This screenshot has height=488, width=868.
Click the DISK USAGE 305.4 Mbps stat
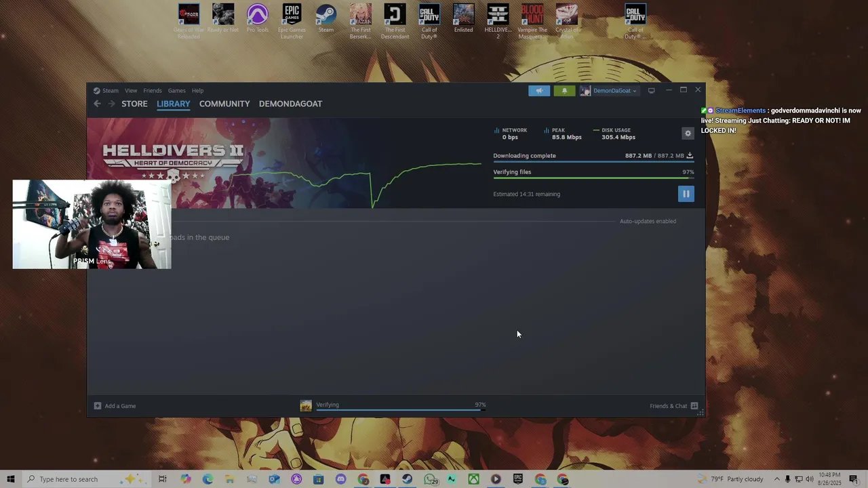click(614, 134)
